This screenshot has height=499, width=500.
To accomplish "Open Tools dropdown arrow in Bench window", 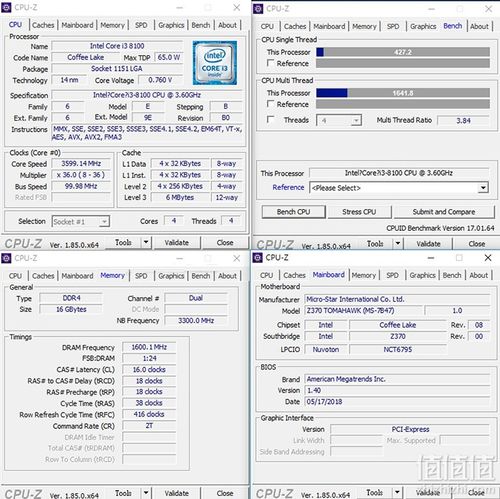I will (x=398, y=244).
